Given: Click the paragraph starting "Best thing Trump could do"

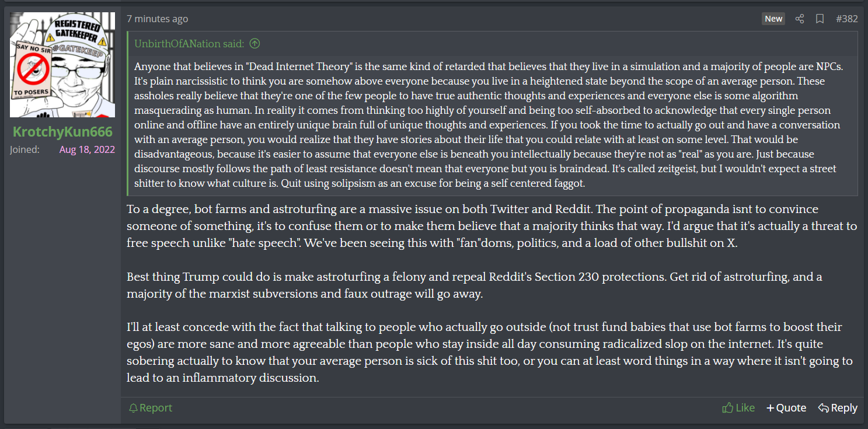Looking at the screenshot, I should (474, 285).
